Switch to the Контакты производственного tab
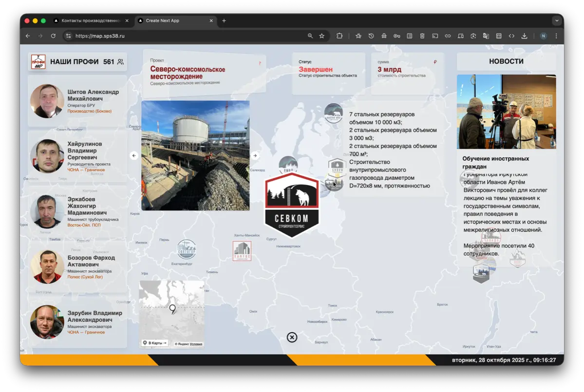Image resolution: width=584 pixels, height=392 pixels. point(90,20)
